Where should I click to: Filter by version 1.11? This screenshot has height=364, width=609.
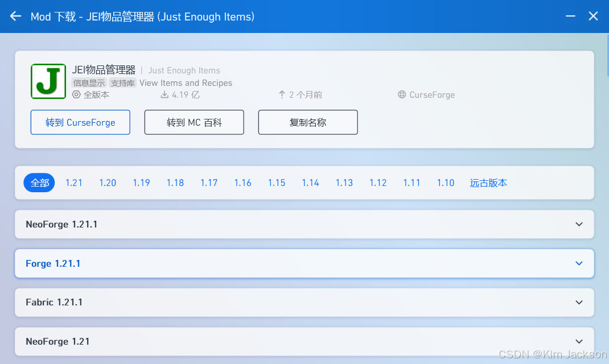tap(412, 183)
